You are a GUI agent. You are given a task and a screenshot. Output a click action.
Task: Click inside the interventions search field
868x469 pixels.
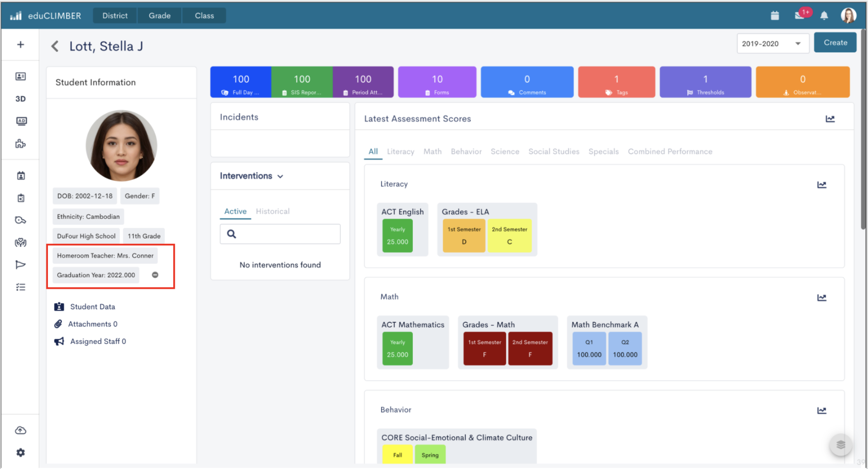[x=280, y=234]
